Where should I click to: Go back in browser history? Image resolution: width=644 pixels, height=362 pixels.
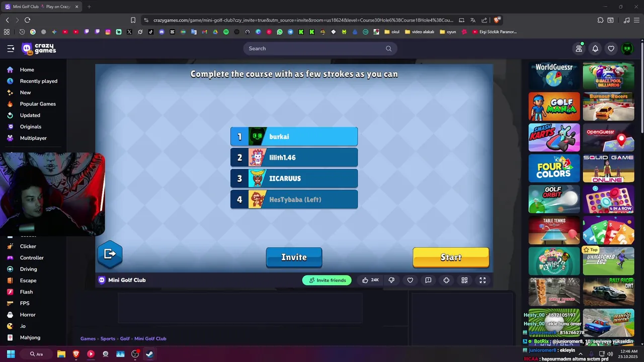(x=7, y=20)
